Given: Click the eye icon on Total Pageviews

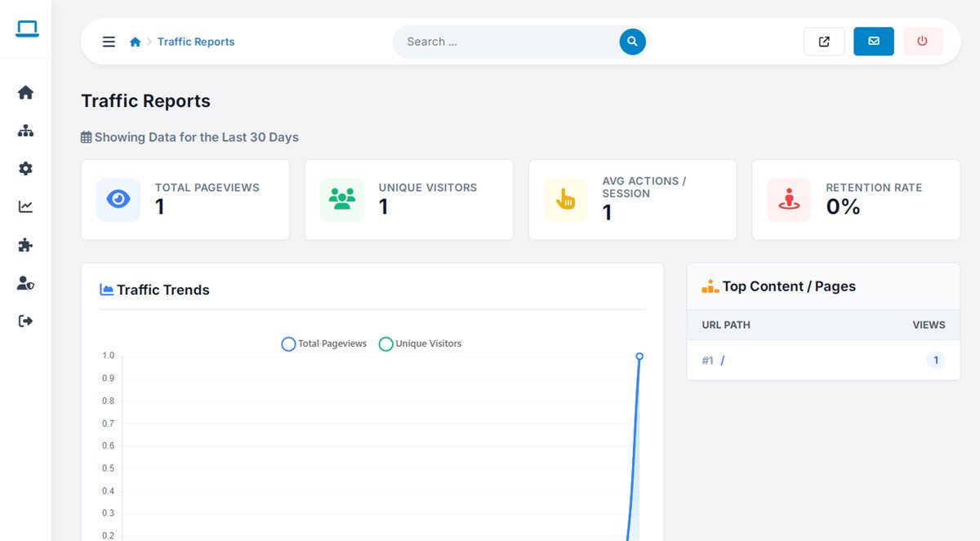Looking at the screenshot, I should [x=118, y=199].
